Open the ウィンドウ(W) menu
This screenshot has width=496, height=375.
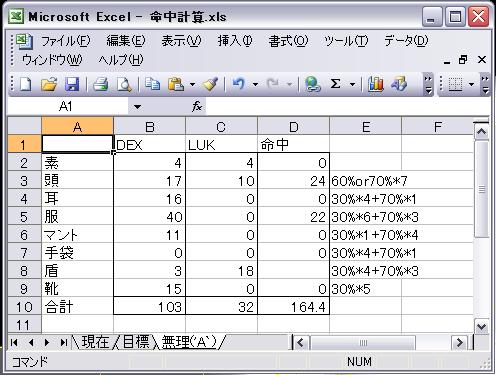52,60
